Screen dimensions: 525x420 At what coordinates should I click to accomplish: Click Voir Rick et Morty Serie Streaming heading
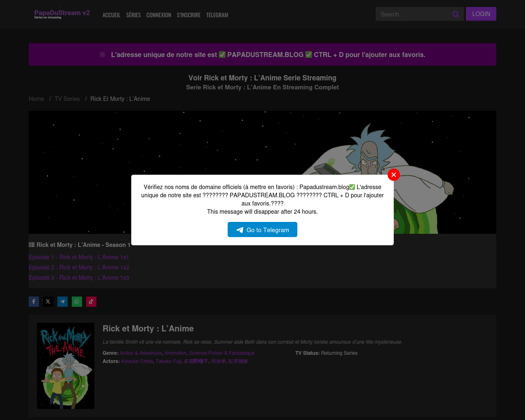click(x=262, y=78)
